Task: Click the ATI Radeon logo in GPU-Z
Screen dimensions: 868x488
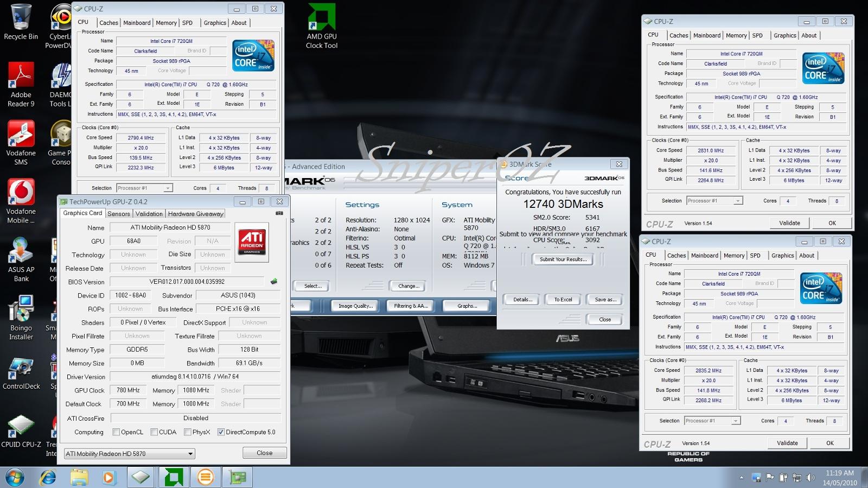Action: click(252, 242)
